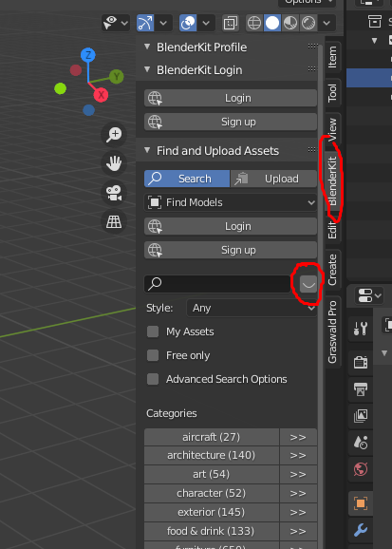The image size is (392, 549).
Task: Toggle camera view icon
Action: pyautogui.click(x=114, y=193)
